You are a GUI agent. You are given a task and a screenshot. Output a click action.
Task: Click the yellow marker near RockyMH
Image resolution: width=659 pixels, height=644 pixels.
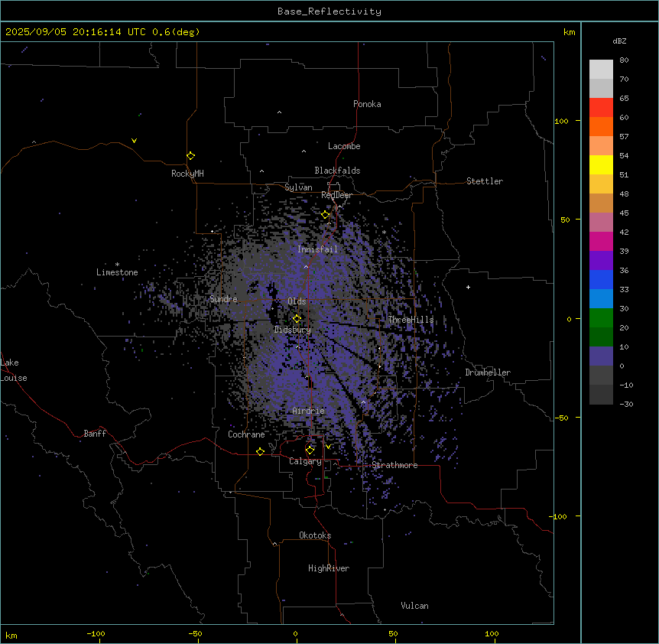(x=190, y=156)
